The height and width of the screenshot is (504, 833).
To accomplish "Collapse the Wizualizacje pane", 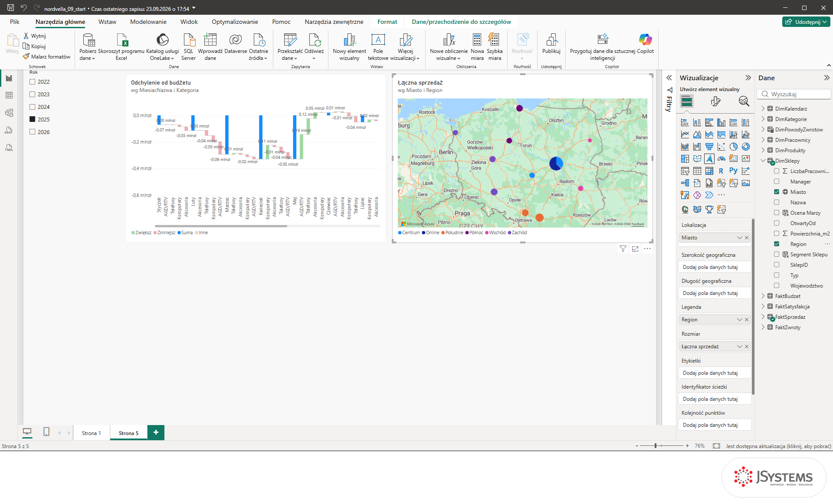I will pyautogui.click(x=748, y=78).
